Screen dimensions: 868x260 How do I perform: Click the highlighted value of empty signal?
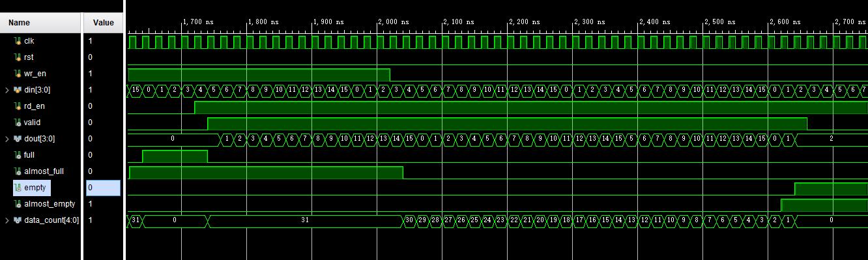point(103,188)
